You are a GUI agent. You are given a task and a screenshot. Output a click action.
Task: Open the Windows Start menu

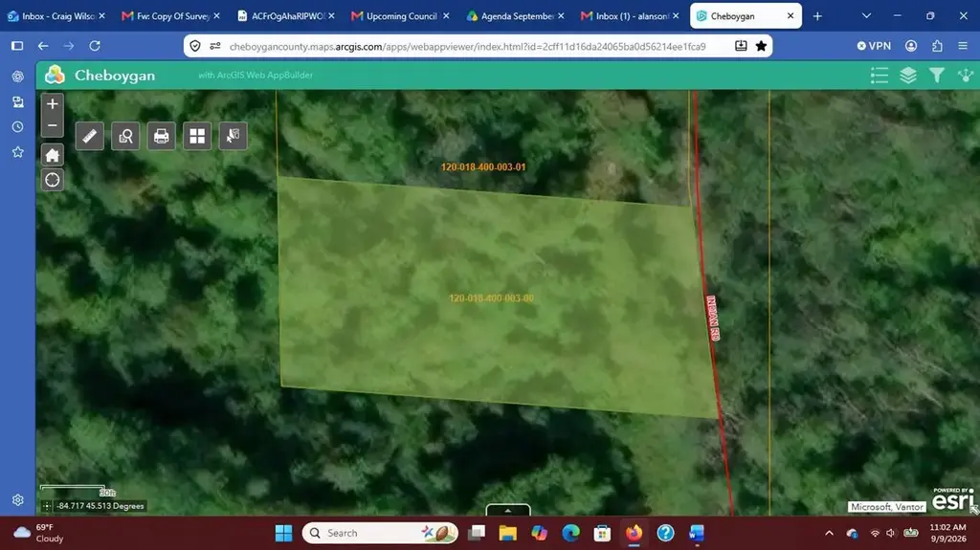pyautogui.click(x=283, y=533)
